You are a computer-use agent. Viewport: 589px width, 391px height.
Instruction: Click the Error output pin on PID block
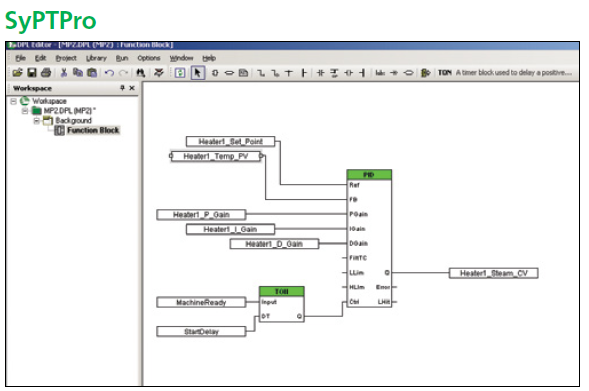(383, 287)
